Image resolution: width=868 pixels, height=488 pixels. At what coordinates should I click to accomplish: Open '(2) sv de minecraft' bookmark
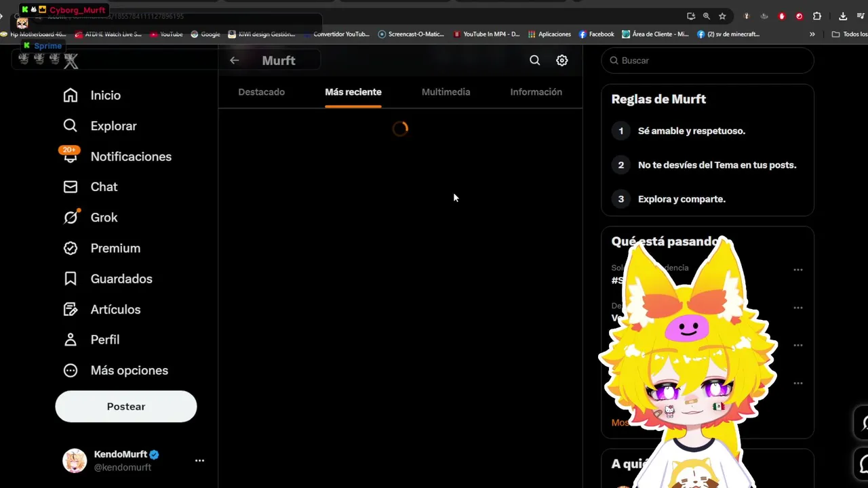[x=728, y=34]
